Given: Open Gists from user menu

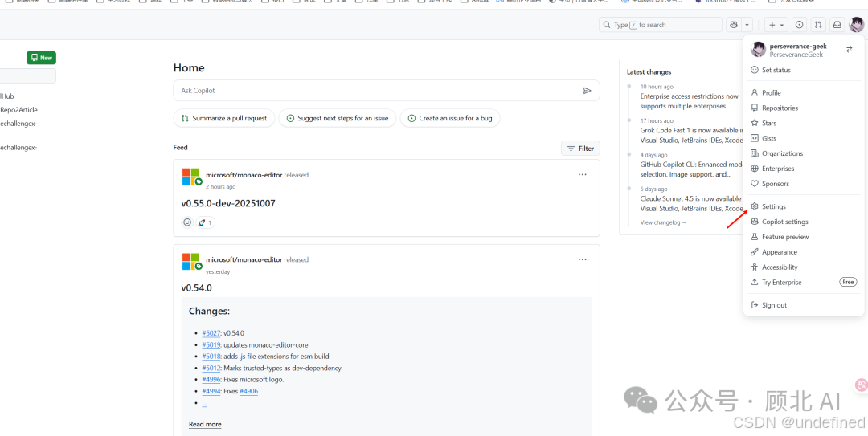Looking at the screenshot, I should (802, 138).
